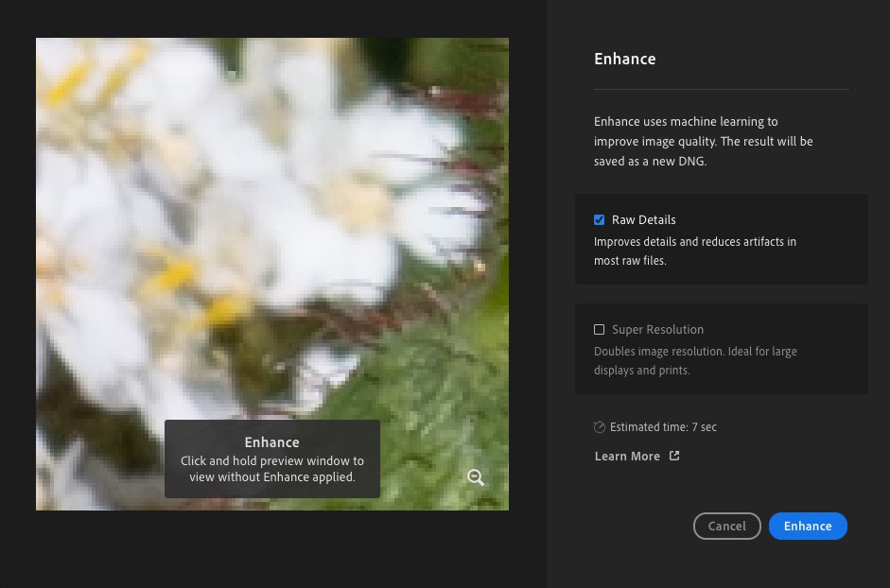Click the external link icon beside Learn More

(674, 456)
